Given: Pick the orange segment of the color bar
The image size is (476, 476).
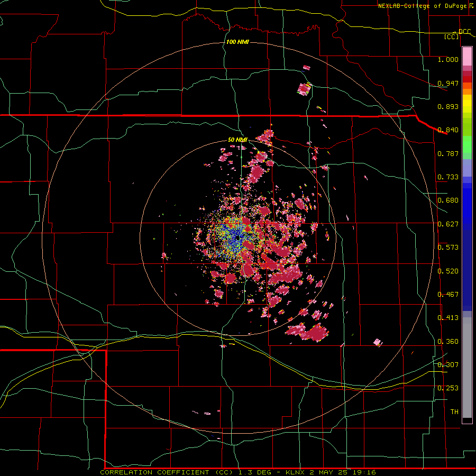Looking at the screenshot, I should 467,91.
